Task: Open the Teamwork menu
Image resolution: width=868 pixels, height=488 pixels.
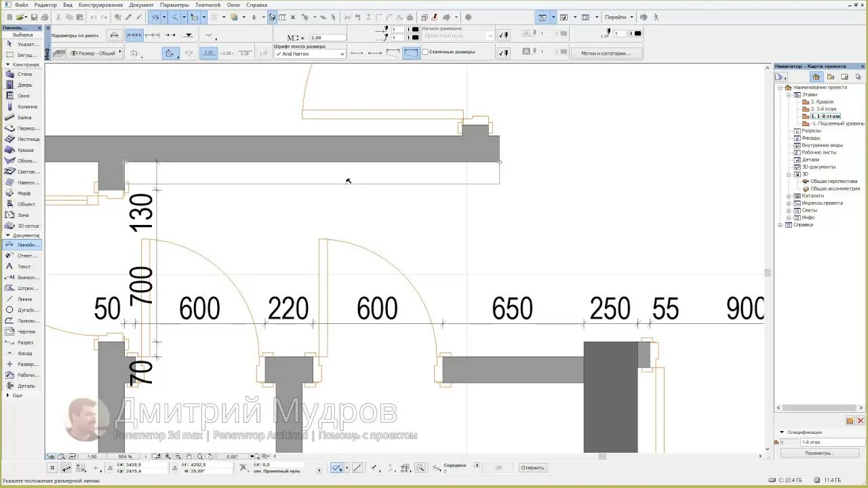Action: click(208, 5)
